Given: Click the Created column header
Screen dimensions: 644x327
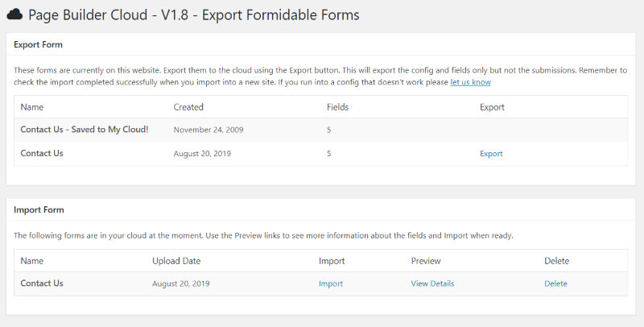Looking at the screenshot, I should click(188, 107).
